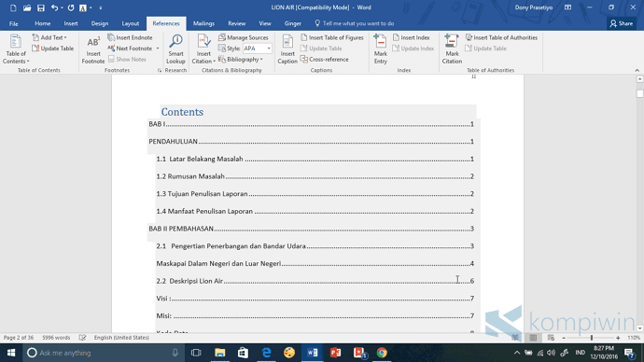Open the File tab

14,23
